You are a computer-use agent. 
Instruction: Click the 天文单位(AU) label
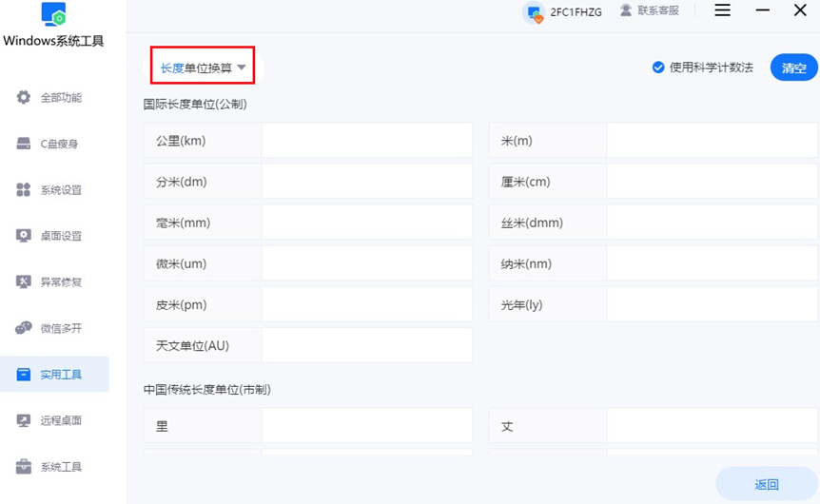click(x=192, y=345)
